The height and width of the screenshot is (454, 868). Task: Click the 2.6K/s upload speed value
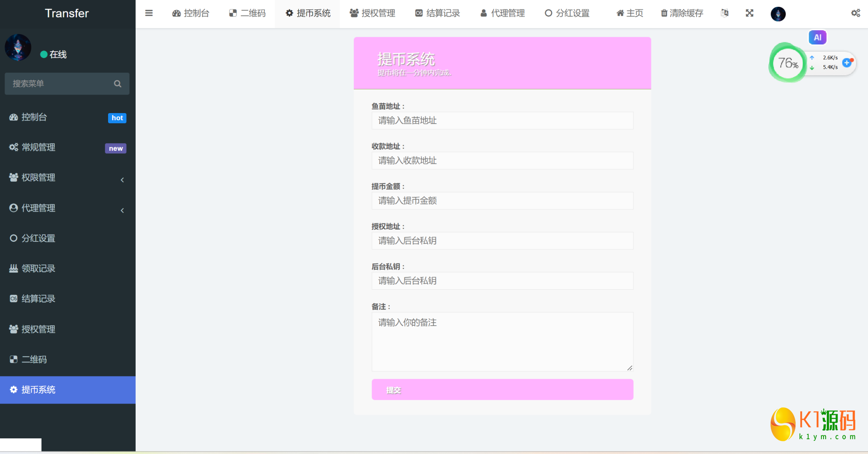point(830,58)
